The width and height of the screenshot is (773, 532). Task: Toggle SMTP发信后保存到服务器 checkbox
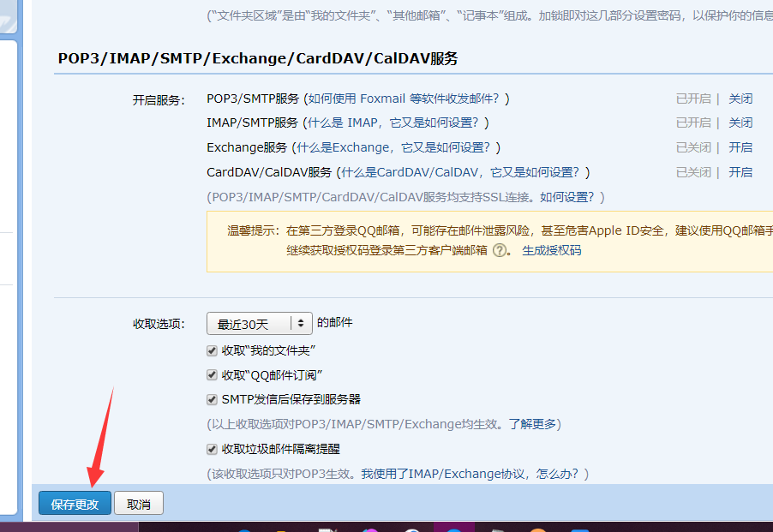212,399
